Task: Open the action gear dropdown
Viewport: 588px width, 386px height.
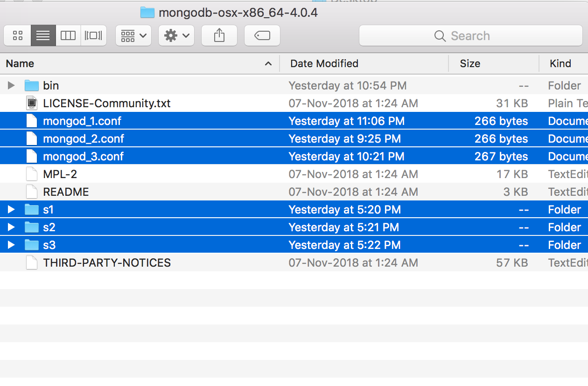Action: tap(176, 35)
